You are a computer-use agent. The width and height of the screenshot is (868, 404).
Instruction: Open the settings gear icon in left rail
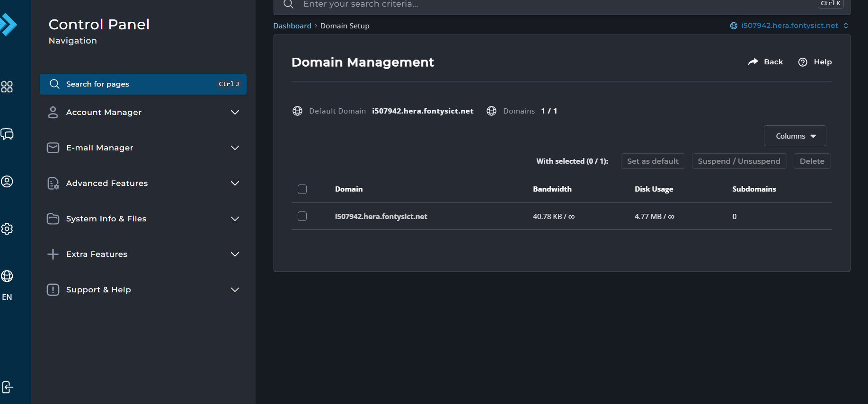[x=7, y=229]
